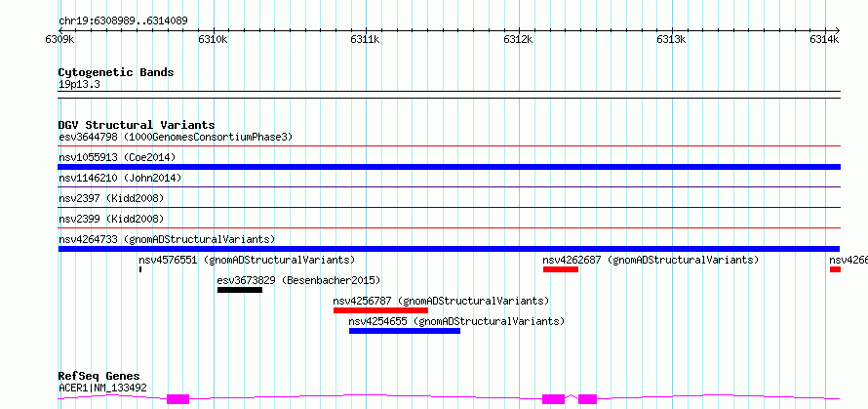The width and height of the screenshot is (868, 409).
Task: Select variant label nsv4256787
Action: [x=441, y=301]
